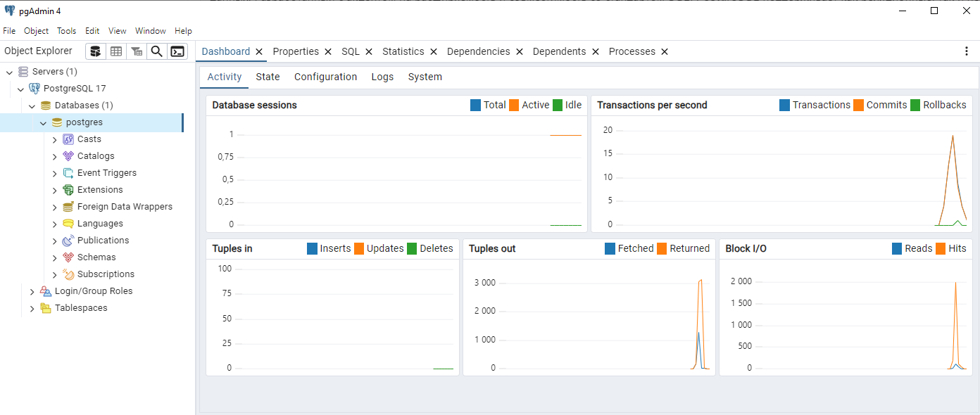Expand the Extensions node
The width and height of the screenshot is (980, 415).
click(55, 191)
